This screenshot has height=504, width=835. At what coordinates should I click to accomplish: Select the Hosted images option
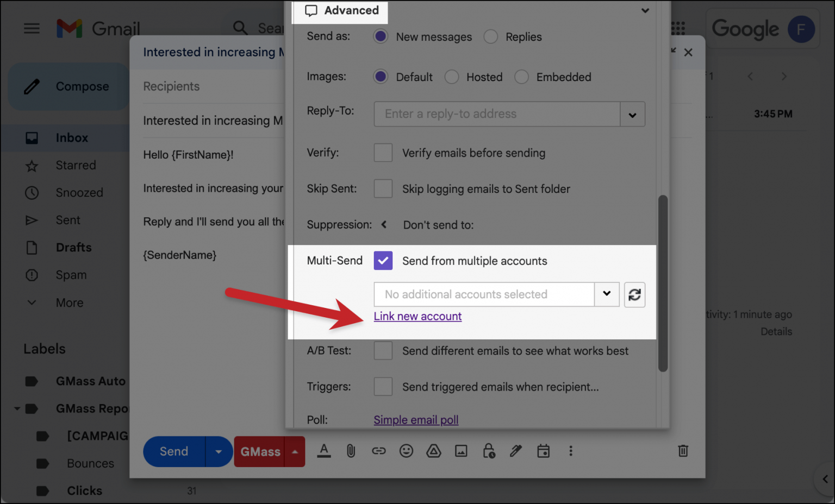pyautogui.click(x=452, y=77)
